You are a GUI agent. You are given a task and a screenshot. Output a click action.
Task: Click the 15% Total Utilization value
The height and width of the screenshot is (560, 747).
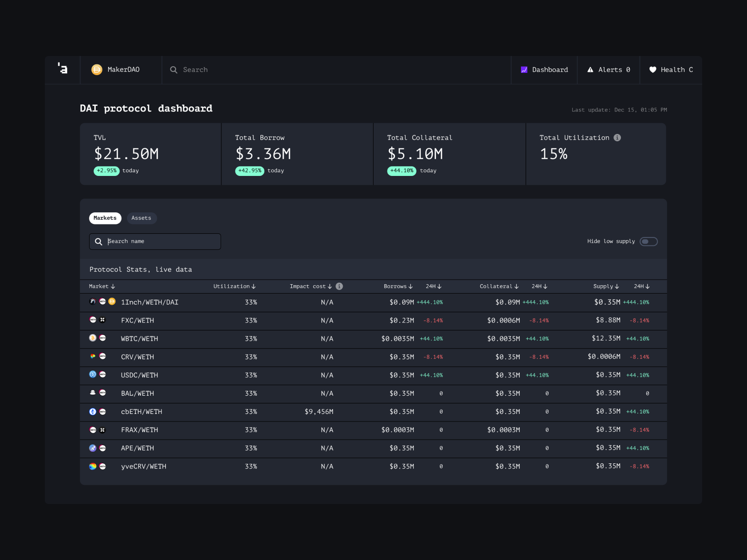pos(554,154)
